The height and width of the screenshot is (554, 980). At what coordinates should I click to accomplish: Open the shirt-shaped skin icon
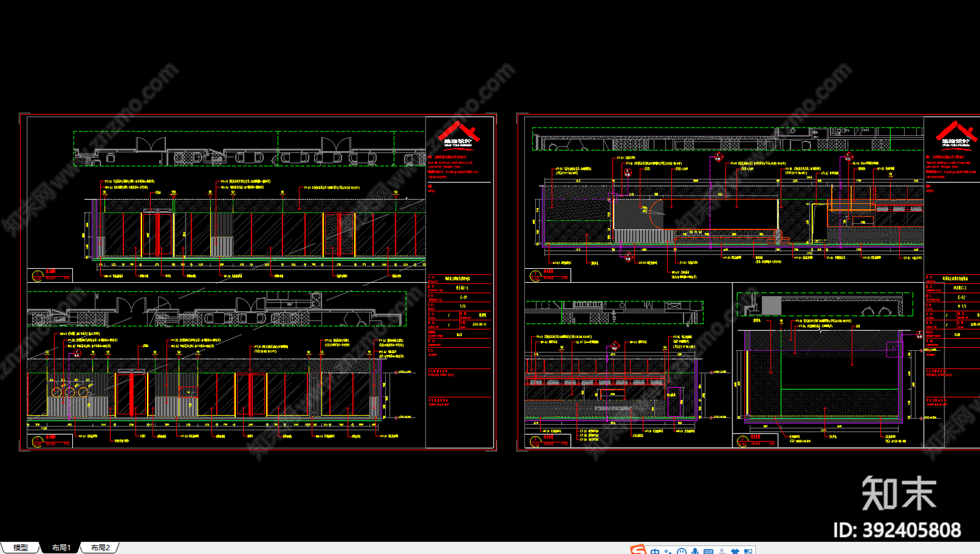tap(735, 551)
